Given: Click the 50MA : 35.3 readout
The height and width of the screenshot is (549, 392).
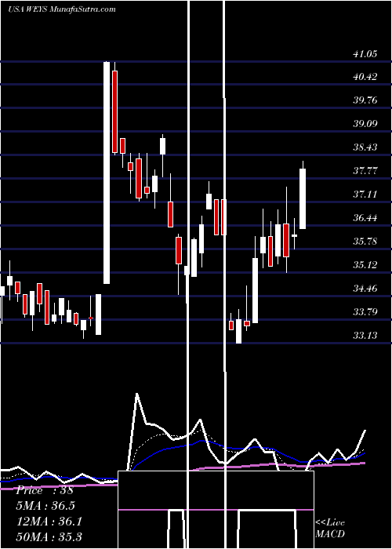Looking at the screenshot, I should tap(49, 536).
